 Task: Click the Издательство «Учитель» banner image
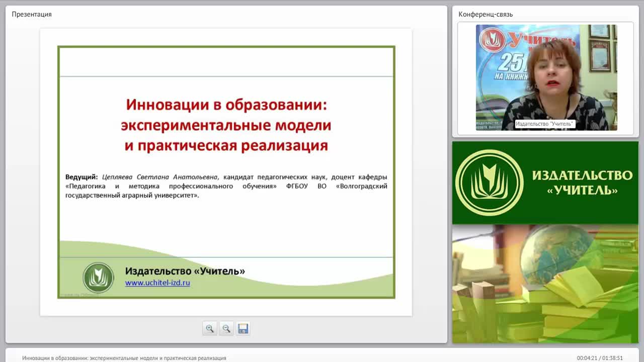[x=545, y=183]
